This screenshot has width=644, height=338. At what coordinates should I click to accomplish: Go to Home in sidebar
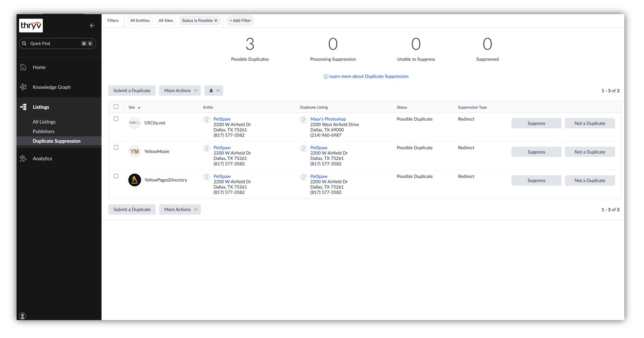[x=39, y=67]
